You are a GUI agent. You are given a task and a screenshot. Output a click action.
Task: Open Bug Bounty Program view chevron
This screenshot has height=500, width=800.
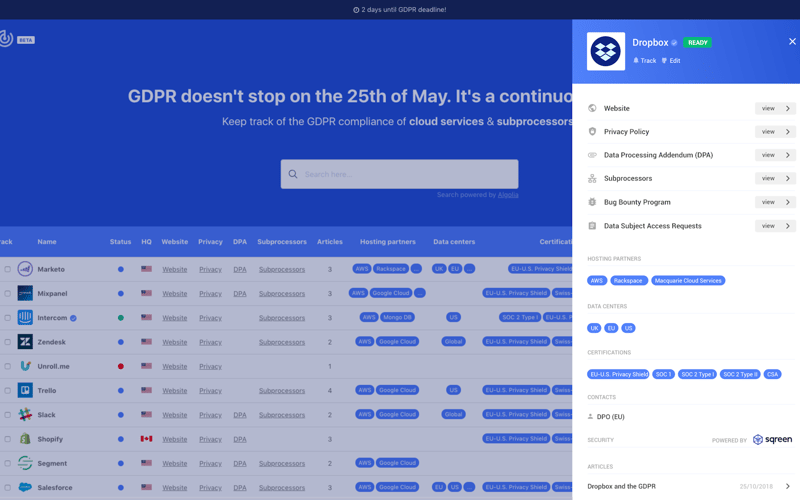[x=788, y=202]
